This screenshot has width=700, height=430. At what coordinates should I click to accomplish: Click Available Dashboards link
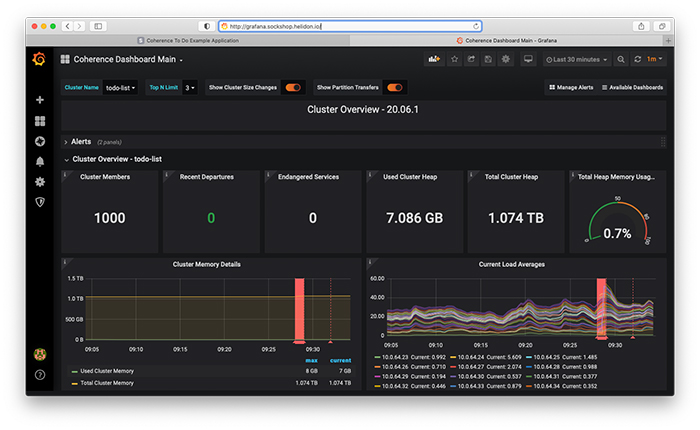(x=633, y=88)
